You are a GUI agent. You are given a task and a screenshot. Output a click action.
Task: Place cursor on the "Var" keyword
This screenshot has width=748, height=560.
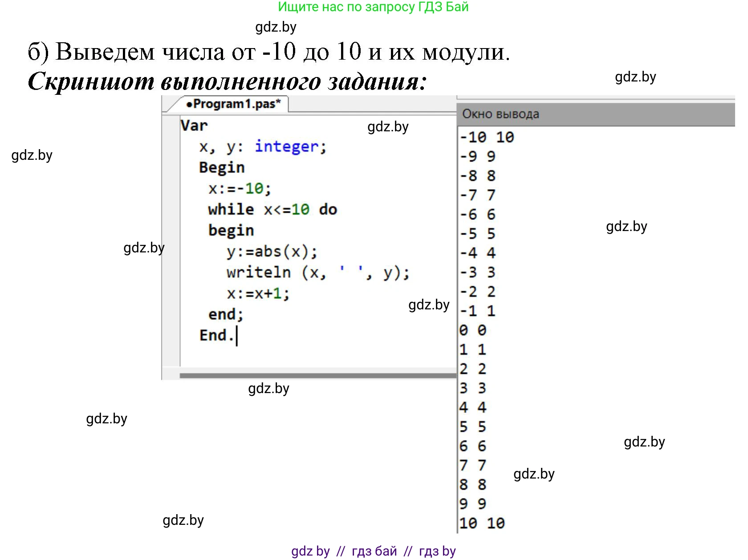pyautogui.click(x=194, y=126)
